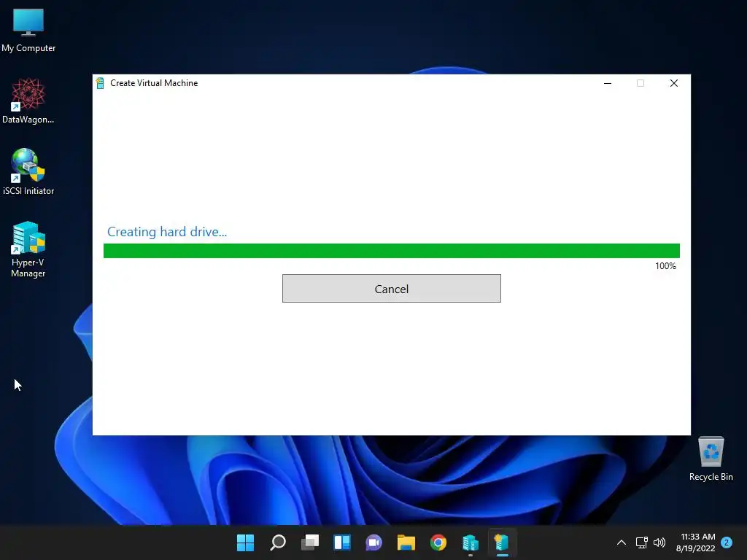Show hidden system tray icons
The width and height of the screenshot is (747, 560).
622,542
